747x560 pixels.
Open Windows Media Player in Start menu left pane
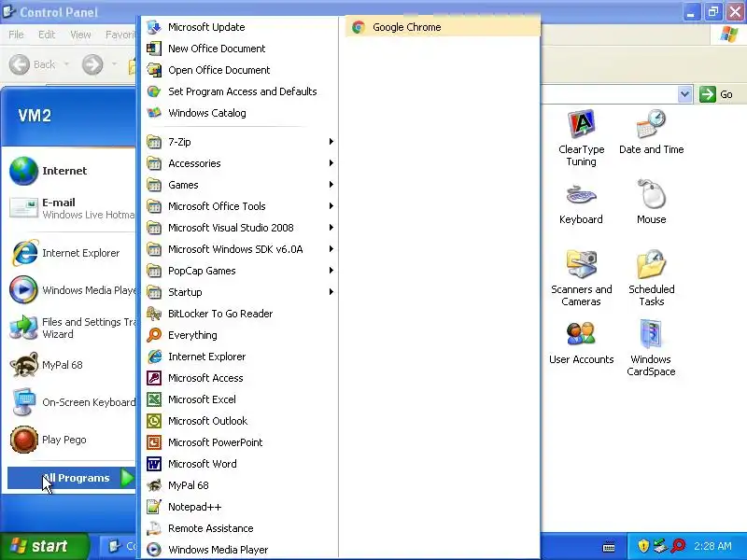pyautogui.click(x=72, y=290)
